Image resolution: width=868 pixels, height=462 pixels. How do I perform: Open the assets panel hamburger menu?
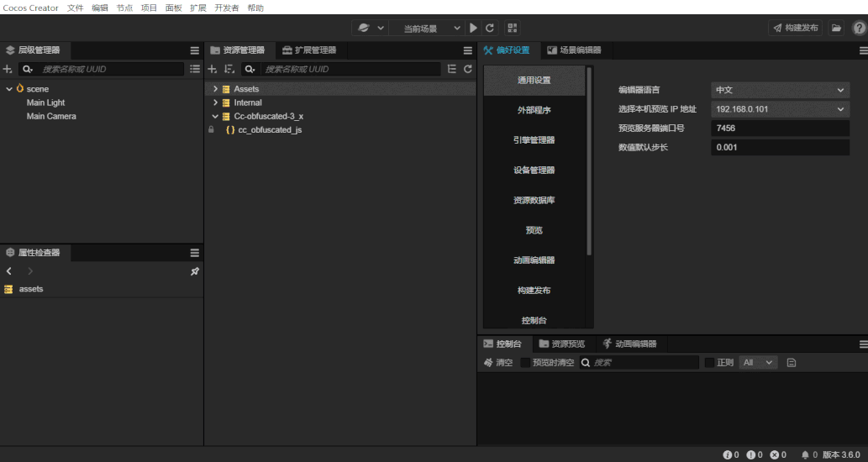pyautogui.click(x=468, y=50)
